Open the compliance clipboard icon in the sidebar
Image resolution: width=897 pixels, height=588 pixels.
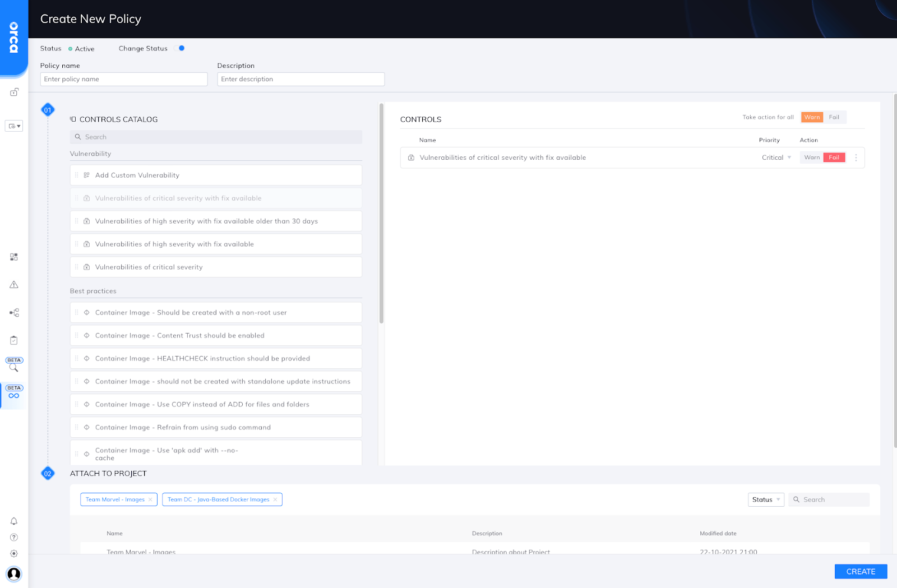tap(13, 340)
